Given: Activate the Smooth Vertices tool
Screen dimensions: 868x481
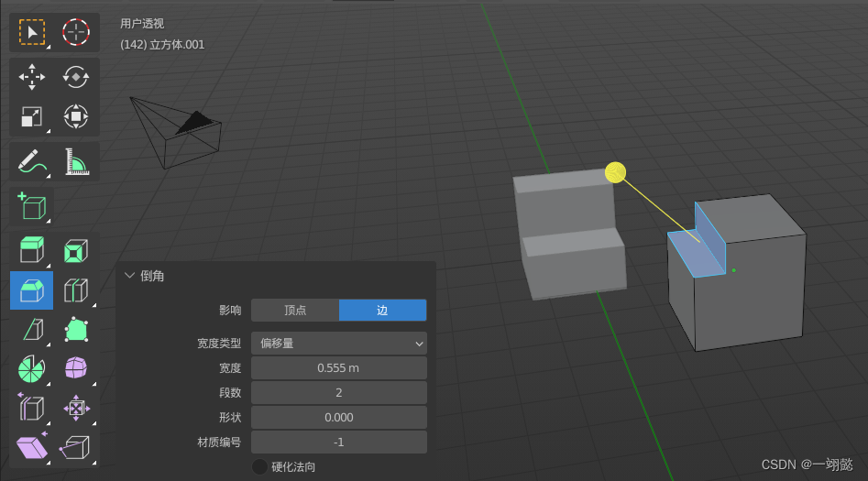Looking at the screenshot, I should click(x=76, y=368).
